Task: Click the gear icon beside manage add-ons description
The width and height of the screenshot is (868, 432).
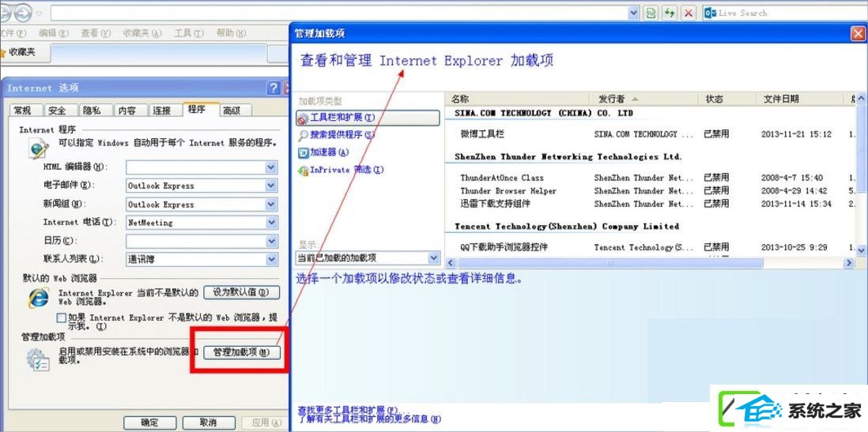Action: tap(38, 359)
